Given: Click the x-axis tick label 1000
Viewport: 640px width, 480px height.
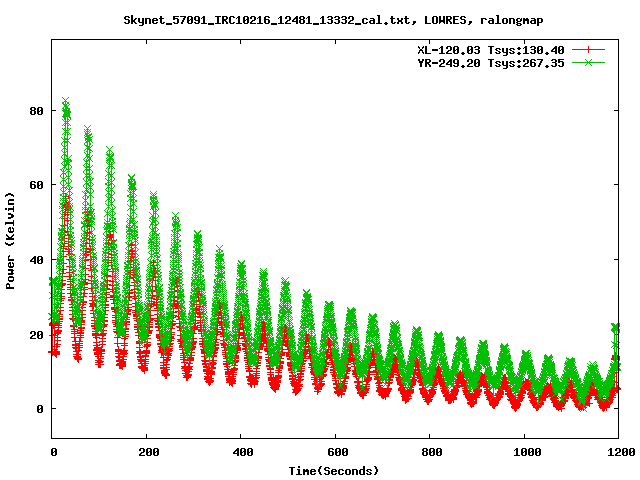Looking at the screenshot, I should coord(527,452).
